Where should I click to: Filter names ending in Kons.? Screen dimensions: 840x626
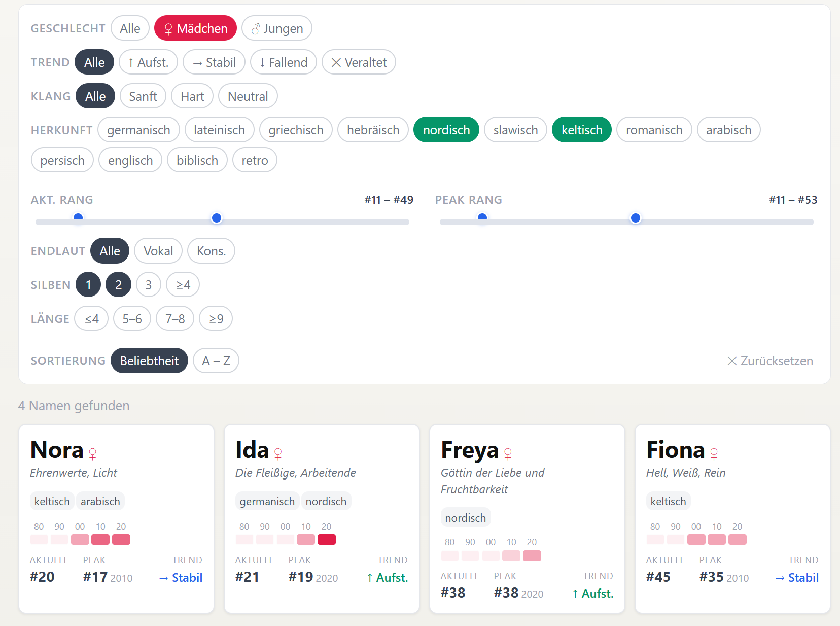(x=211, y=251)
